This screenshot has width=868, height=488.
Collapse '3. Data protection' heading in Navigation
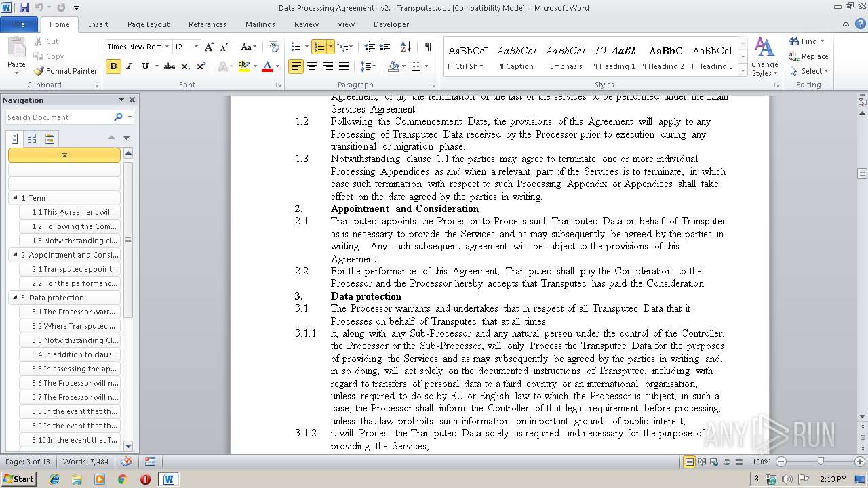15,298
